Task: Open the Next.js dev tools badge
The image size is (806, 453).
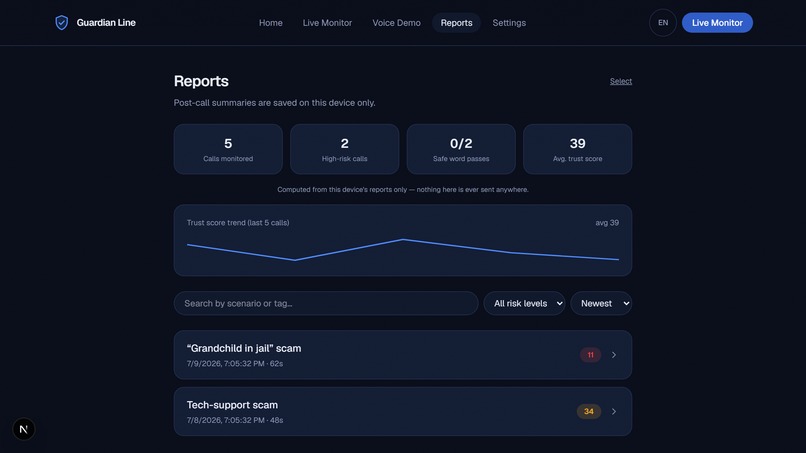Action: tap(24, 429)
